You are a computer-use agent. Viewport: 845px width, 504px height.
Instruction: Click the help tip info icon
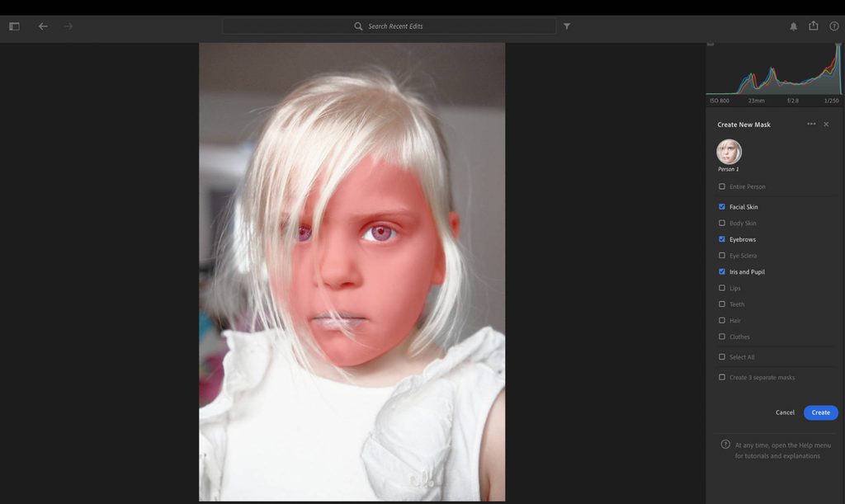(x=725, y=445)
